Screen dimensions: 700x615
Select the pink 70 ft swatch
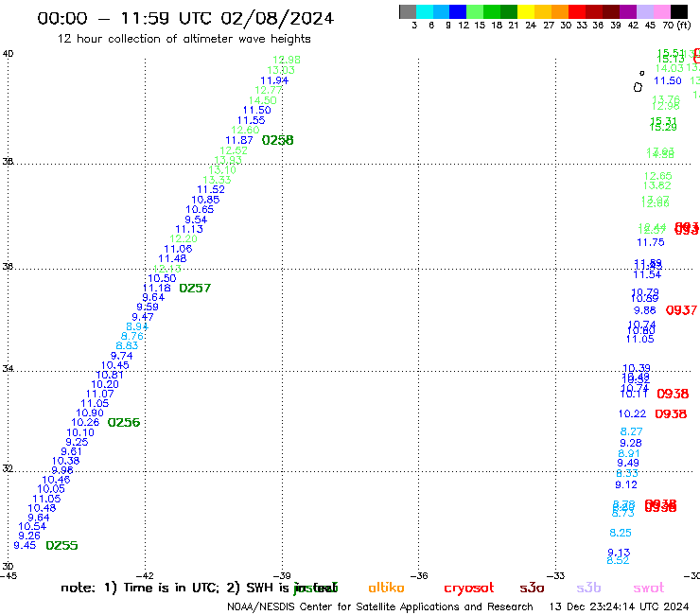[661, 11]
